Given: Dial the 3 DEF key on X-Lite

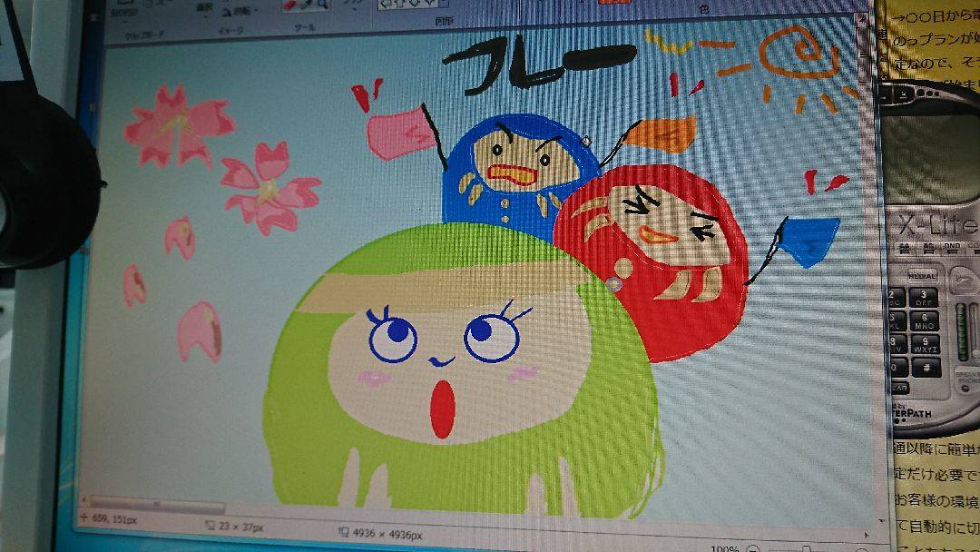Looking at the screenshot, I should coord(923,298).
